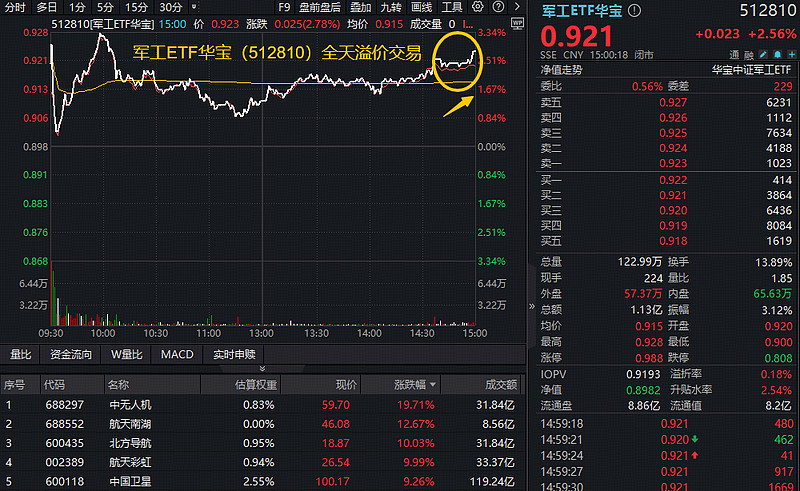Image resolution: width=800 pixels, height=491 pixels.
Task: Open the W量比 indicator tab
Action: [x=127, y=354]
